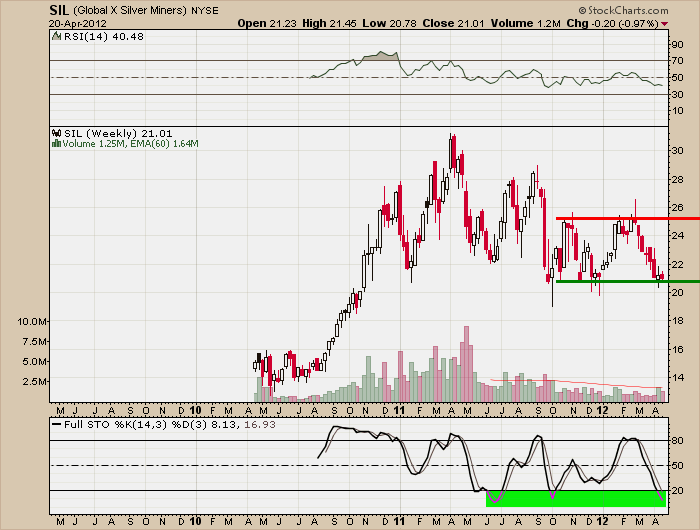700x530 pixels.
Task: Click the 'Volume 1.2M' header value
Action: 525,23
